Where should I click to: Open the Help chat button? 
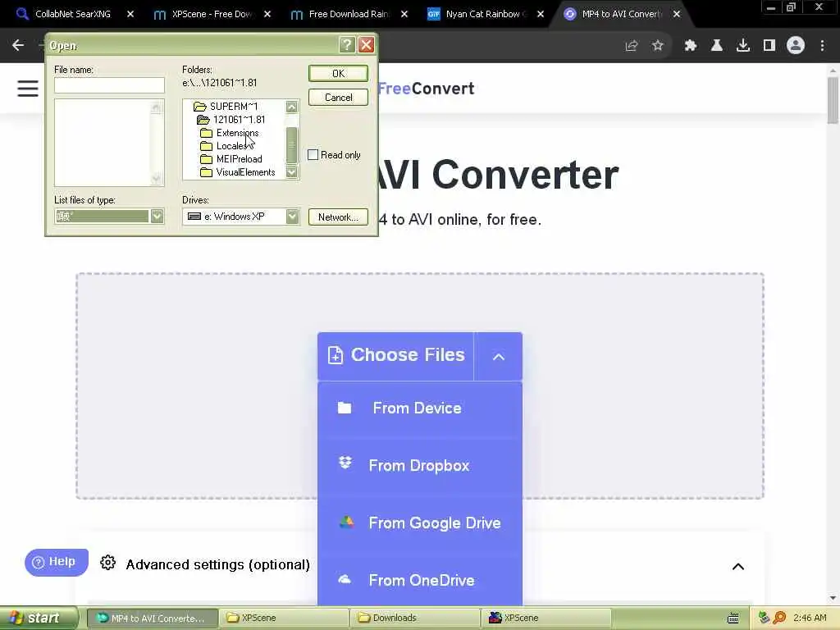tap(57, 562)
